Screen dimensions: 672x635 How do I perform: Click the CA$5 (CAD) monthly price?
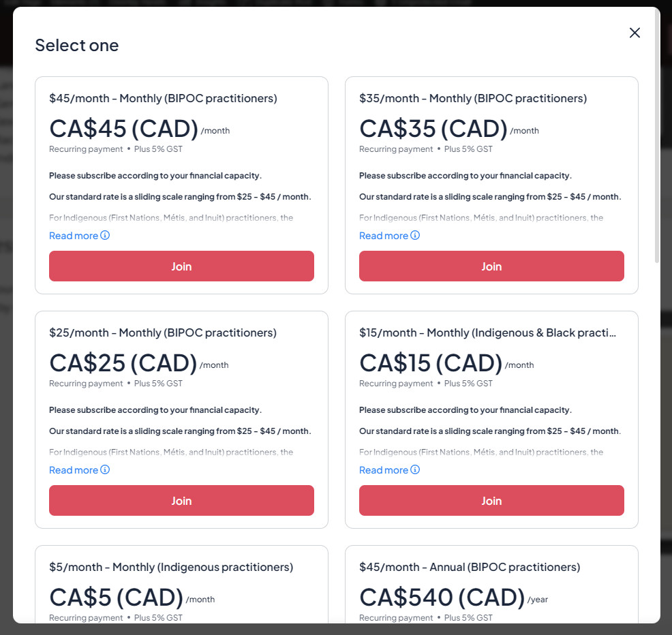pos(116,597)
